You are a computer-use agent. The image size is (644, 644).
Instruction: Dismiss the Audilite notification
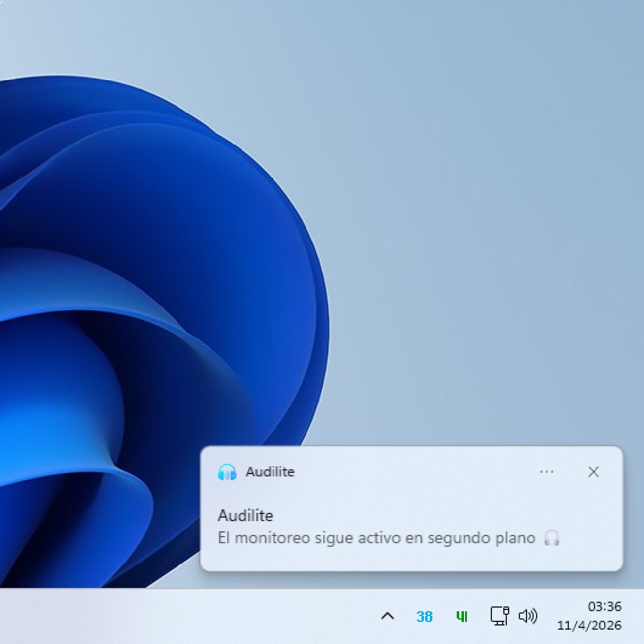point(593,472)
